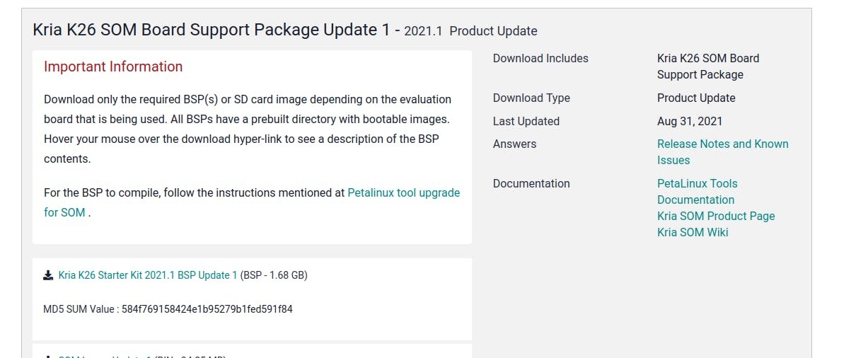Click the Important Information heading
Image resolution: width=868 pixels, height=358 pixels.
point(113,67)
